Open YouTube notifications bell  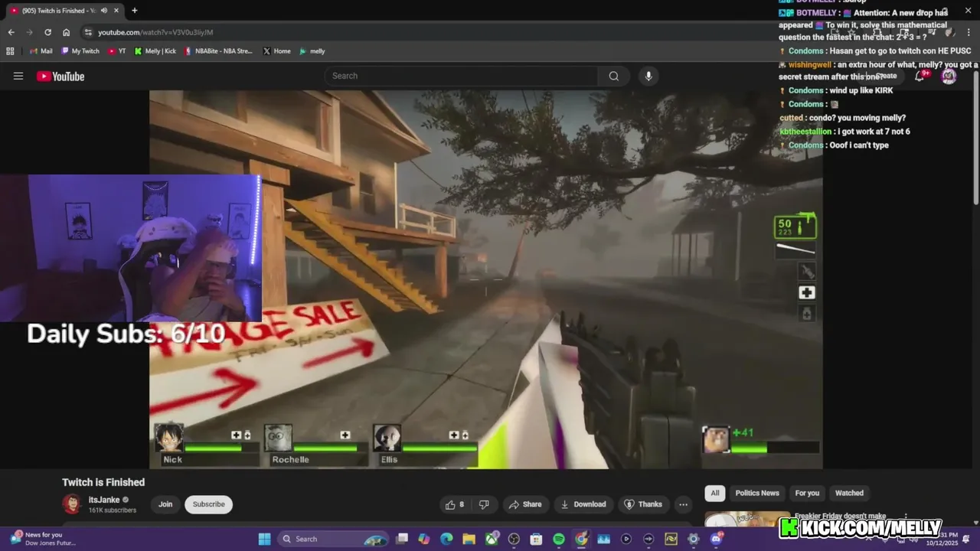pos(920,76)
